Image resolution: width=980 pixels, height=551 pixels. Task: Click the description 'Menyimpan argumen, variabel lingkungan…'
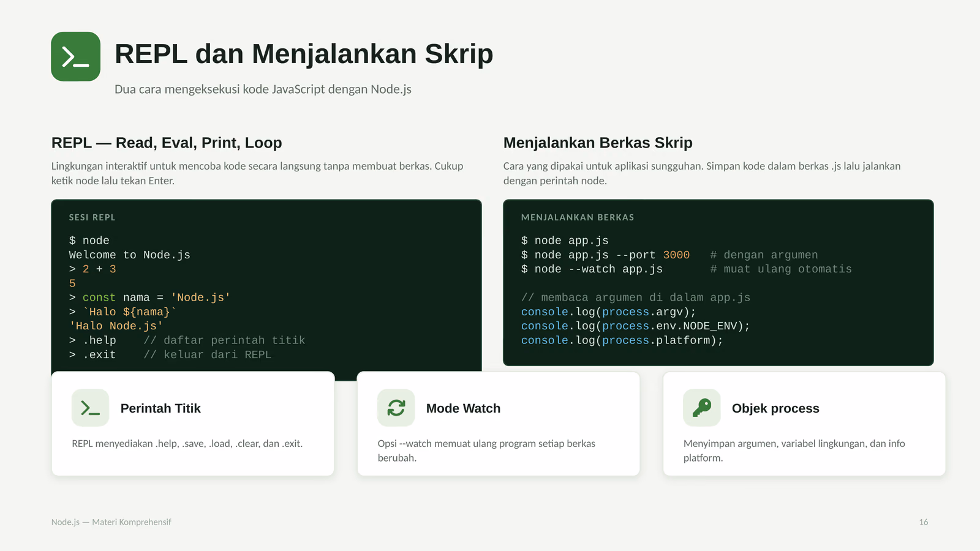pos(794,451)
